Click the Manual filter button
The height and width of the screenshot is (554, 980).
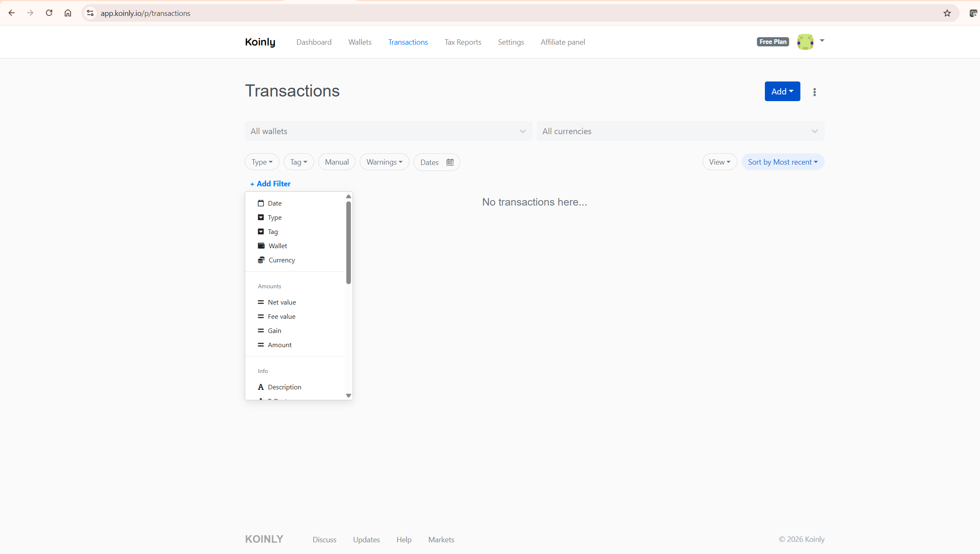point(336,162)
